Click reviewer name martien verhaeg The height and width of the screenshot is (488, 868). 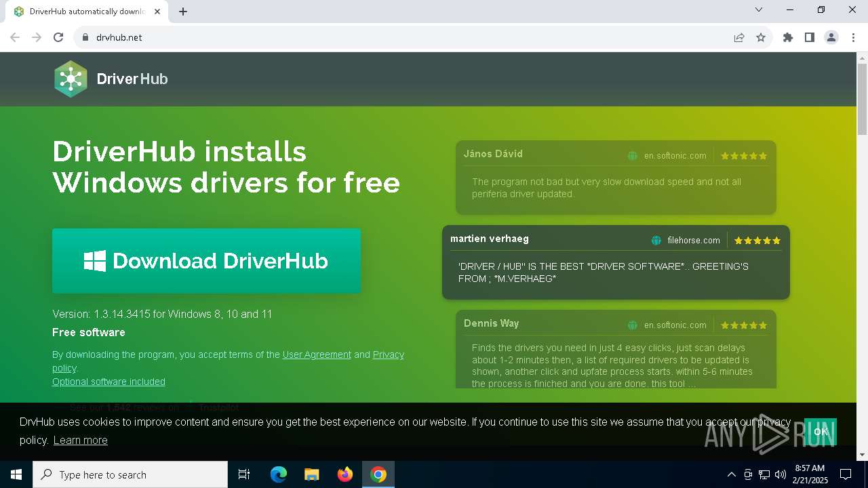[x=490, y=239]
